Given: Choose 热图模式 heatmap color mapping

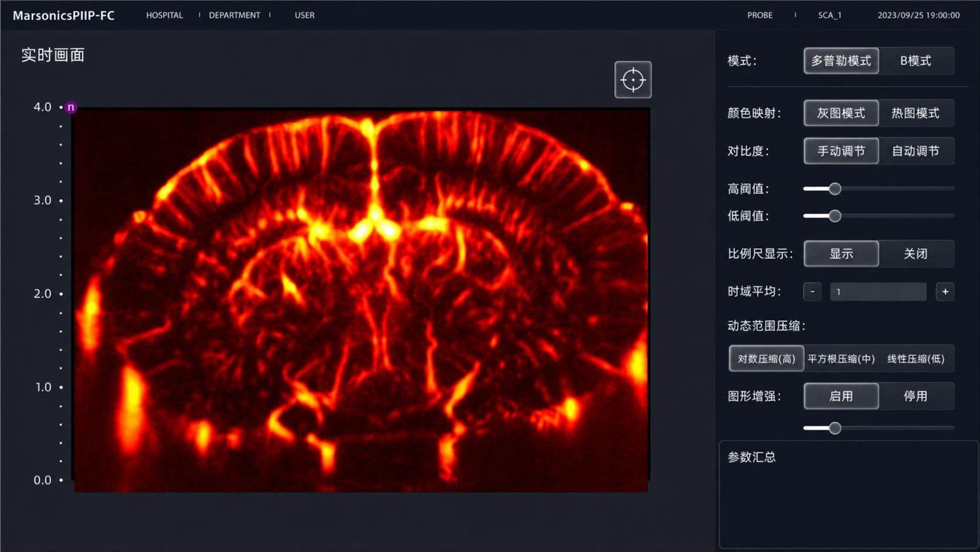Looking at the screenshot, I should (x=916, y=113).
